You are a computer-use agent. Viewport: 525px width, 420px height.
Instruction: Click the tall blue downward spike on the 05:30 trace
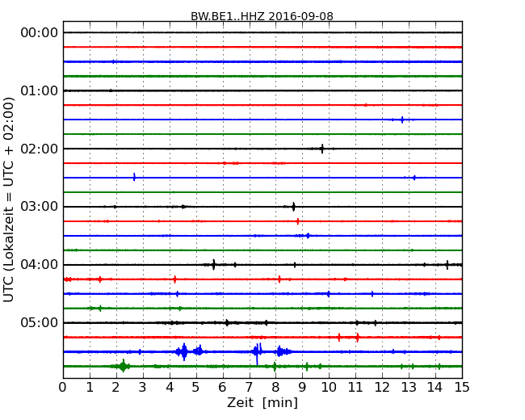pyautogui.click(x=257, y=355)
